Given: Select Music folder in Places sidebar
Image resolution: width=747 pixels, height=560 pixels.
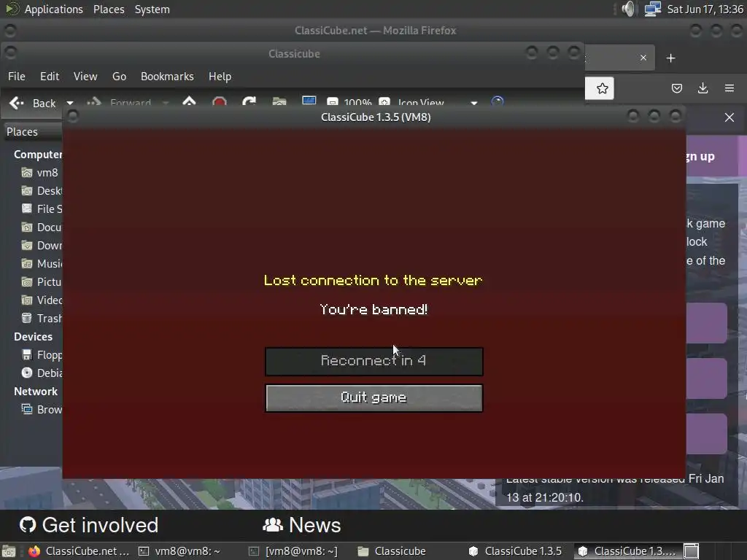Looking at the screenshot, I should [42, 263].
